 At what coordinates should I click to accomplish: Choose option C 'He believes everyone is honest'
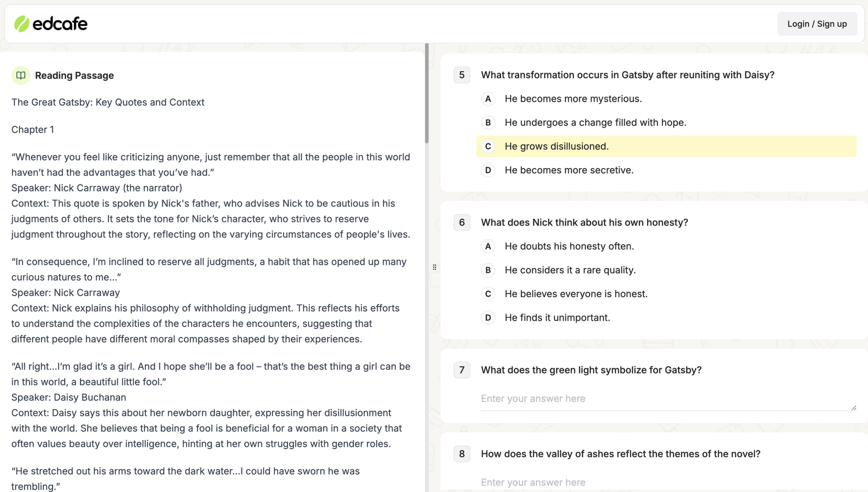point(576,293)
